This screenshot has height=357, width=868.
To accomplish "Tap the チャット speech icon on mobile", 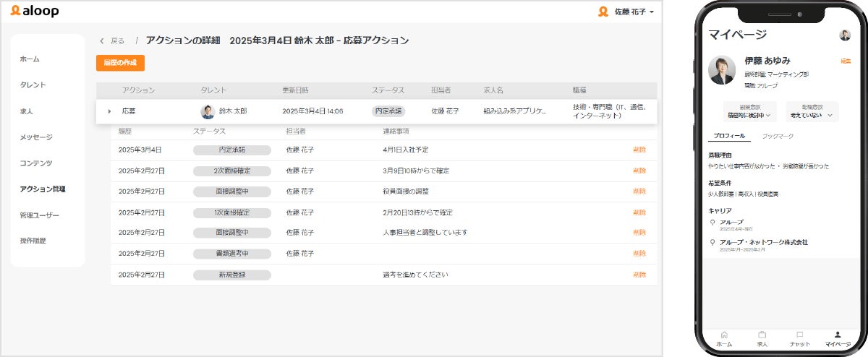I will click(800, 335).
